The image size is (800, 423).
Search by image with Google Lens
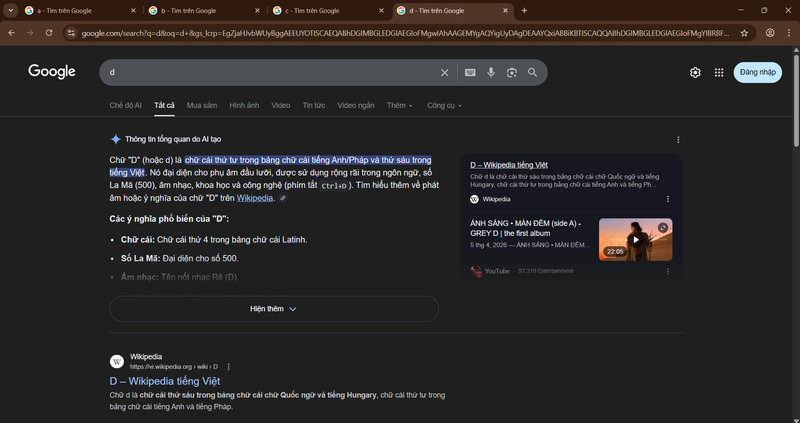pyautogui.click(x=512, y=72)
